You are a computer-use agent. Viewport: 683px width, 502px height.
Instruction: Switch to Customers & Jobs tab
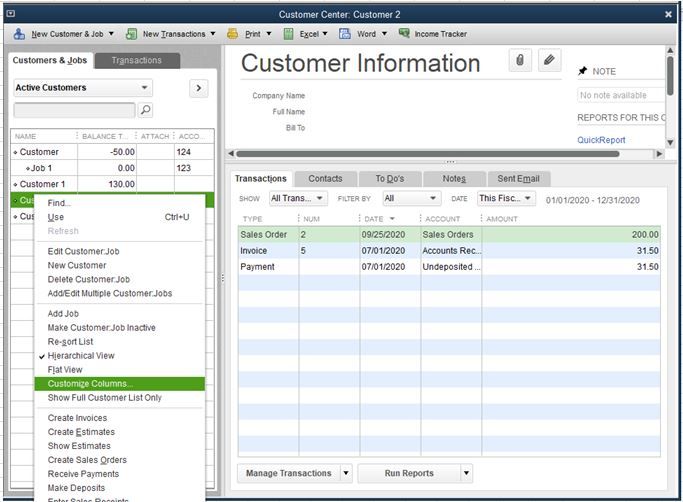(50, 60)
